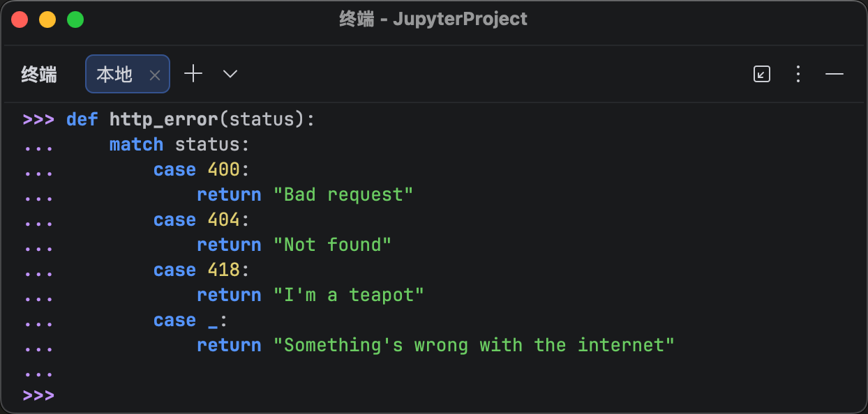Open the terminal options three-dot menu

pos(798,74)
